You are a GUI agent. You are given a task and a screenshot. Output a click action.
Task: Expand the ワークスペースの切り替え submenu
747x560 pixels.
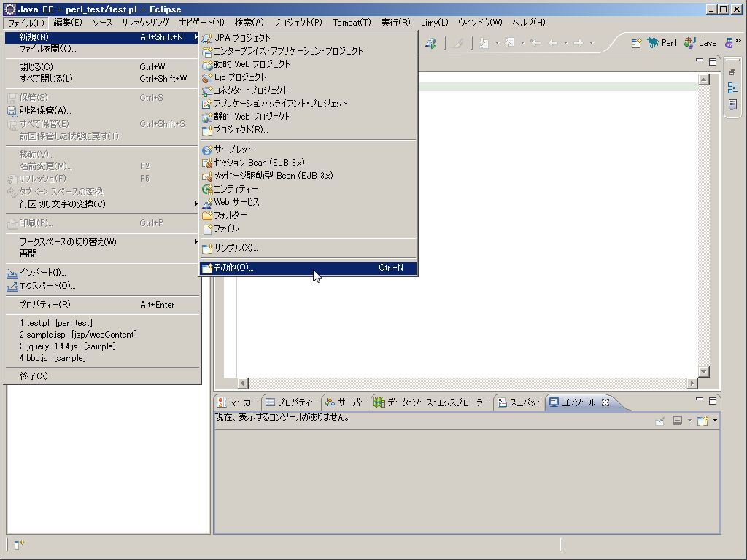[102, 242]
